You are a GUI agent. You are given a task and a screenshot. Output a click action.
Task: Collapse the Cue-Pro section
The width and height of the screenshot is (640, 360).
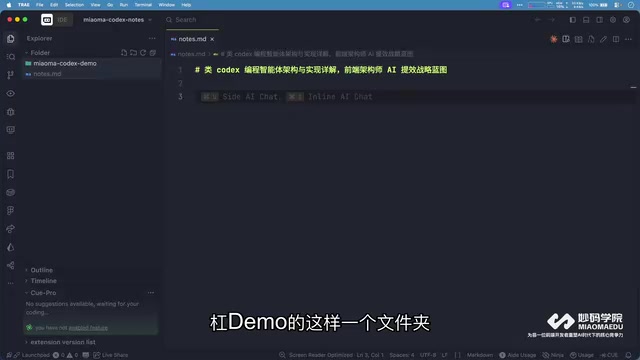point(40,293)
